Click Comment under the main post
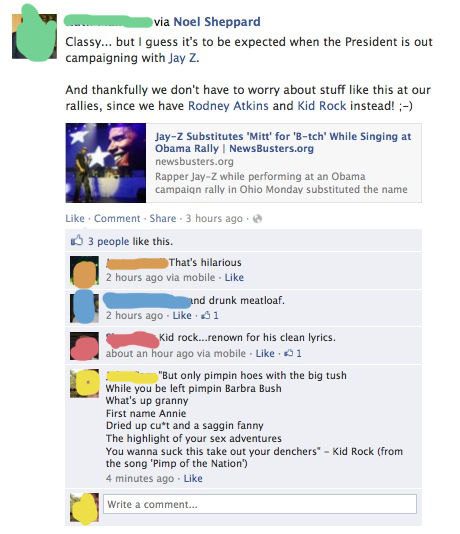This screenshot has width=460, height=534. pyautogui.click(x=117, y=218)
